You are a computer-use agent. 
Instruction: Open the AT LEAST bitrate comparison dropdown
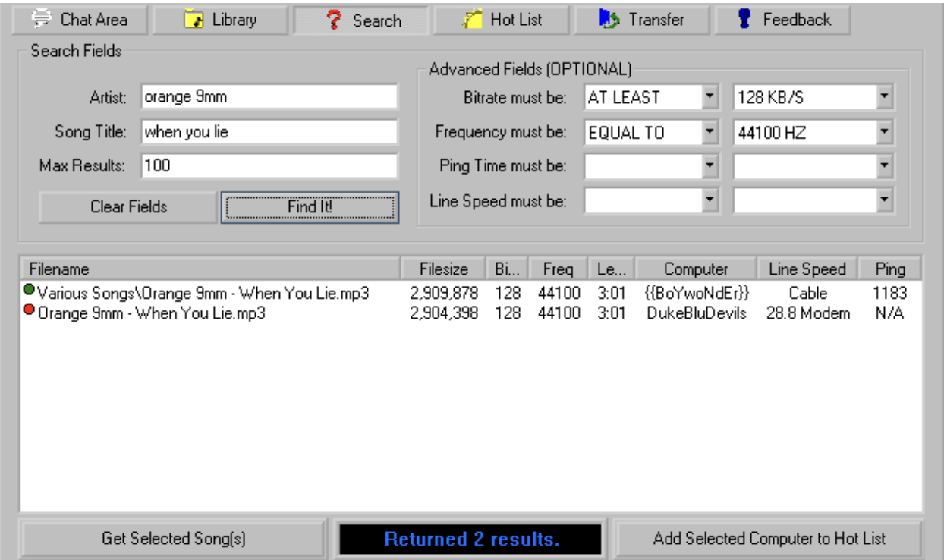pos(709,96)
